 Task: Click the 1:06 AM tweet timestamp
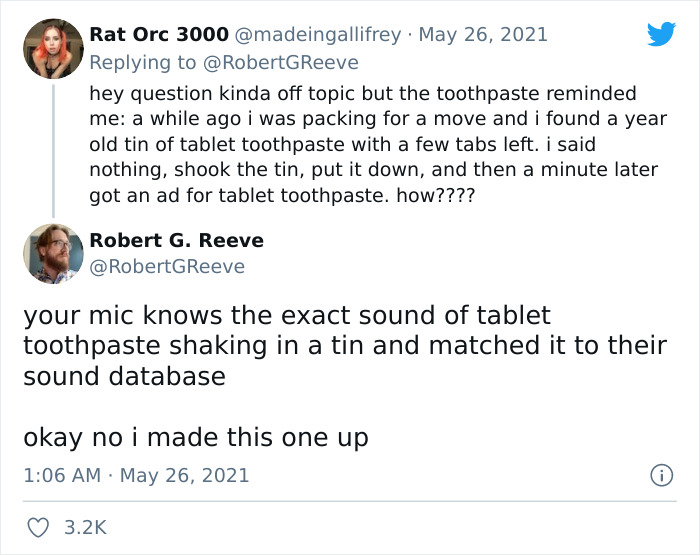(62, 475)
